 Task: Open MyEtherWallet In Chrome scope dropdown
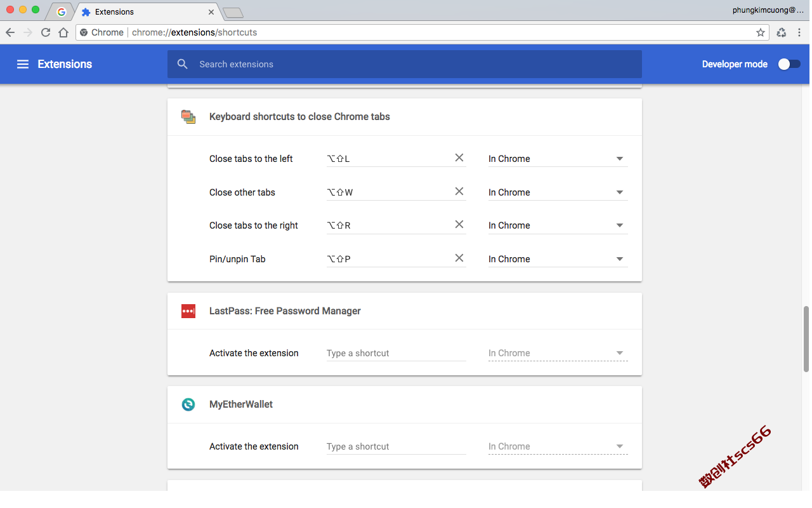[558, 446]
